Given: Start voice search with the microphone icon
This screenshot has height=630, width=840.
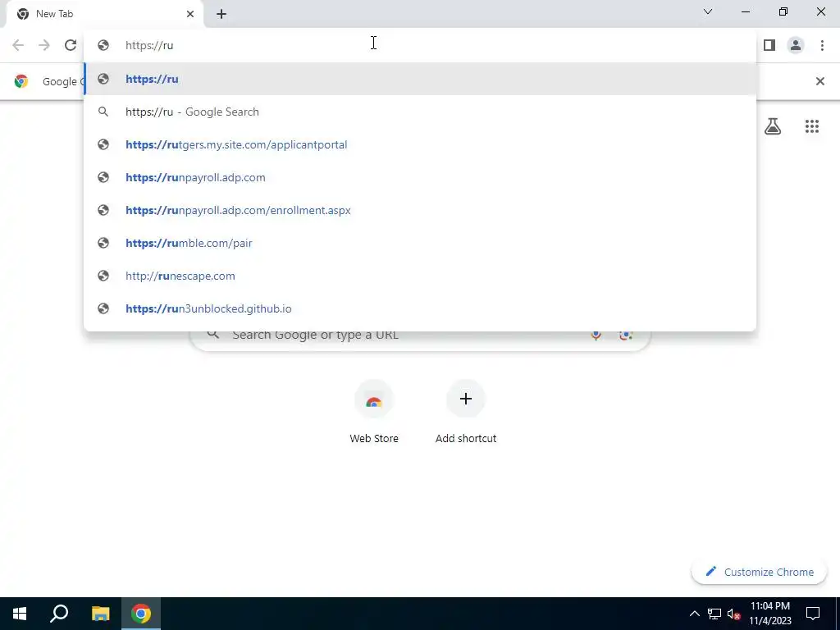Looking at the screenshot, I should 596,335.
